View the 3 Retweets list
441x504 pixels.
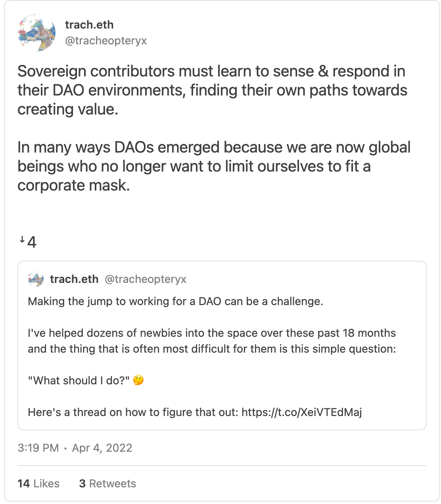[107, 483]
